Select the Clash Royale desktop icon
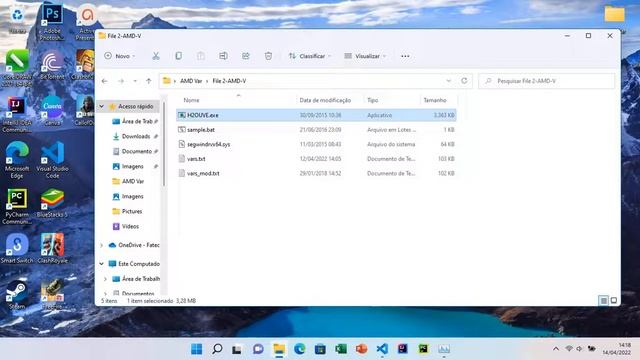This screenshot has height=360, width=640. click(52, 248)
